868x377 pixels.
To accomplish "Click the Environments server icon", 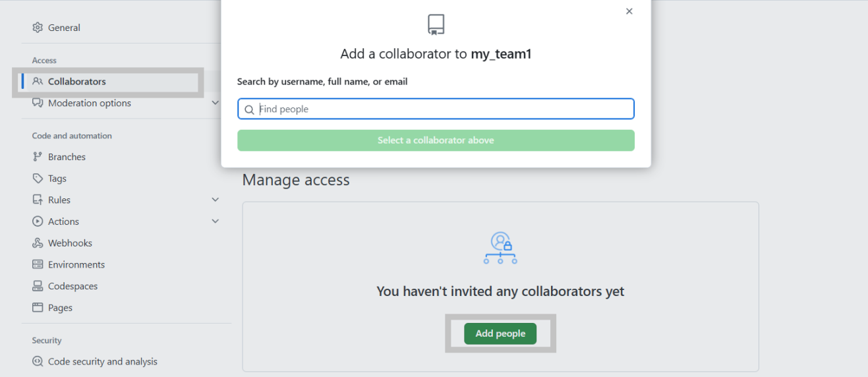I will (38, 265).
